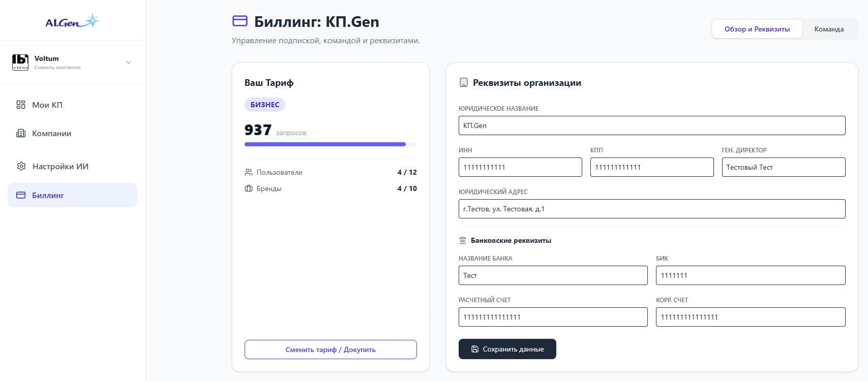Click the БИЗНЕС tariff badge

click(265, 105)
